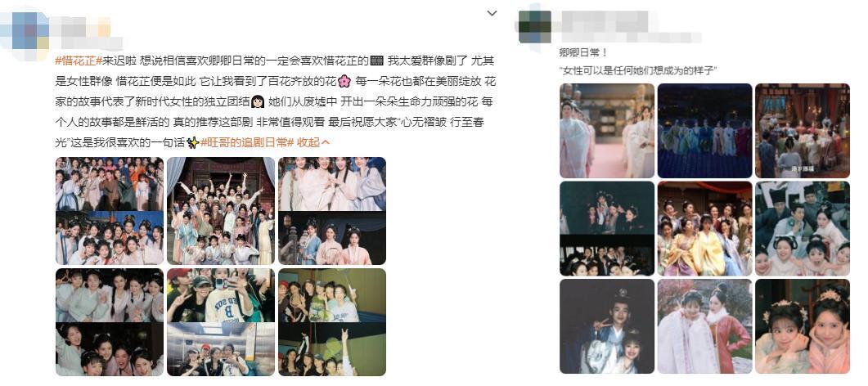Open the #旺哥的追剧日常# hashtag link
Image resolution: width=868 pixels, height=386 pixels.
(x=247, y=142)
